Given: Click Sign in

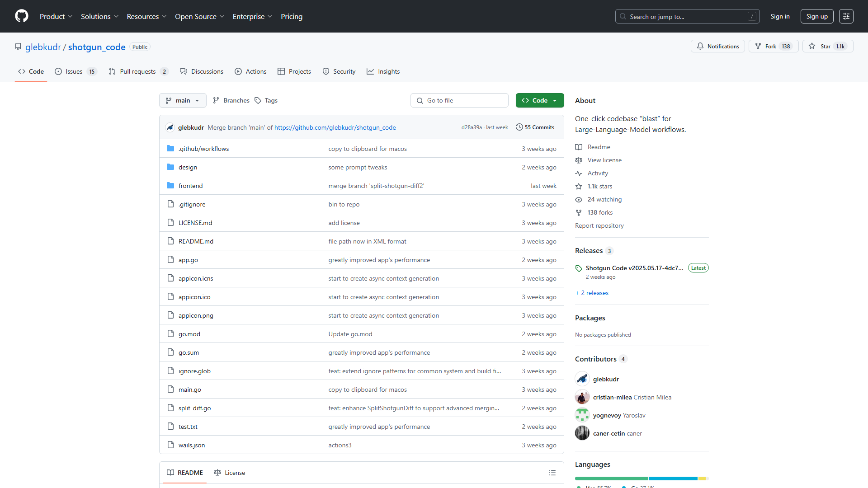Looking at the screenshot, I should (780, 16).
